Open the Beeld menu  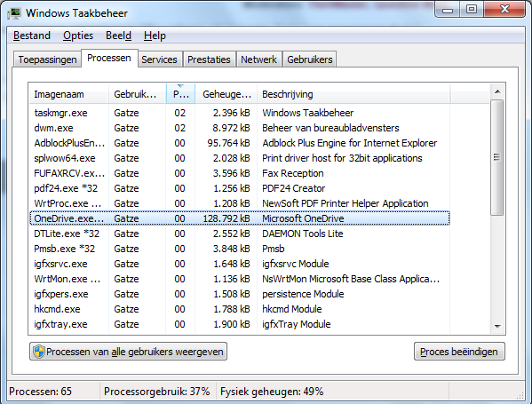118,36
